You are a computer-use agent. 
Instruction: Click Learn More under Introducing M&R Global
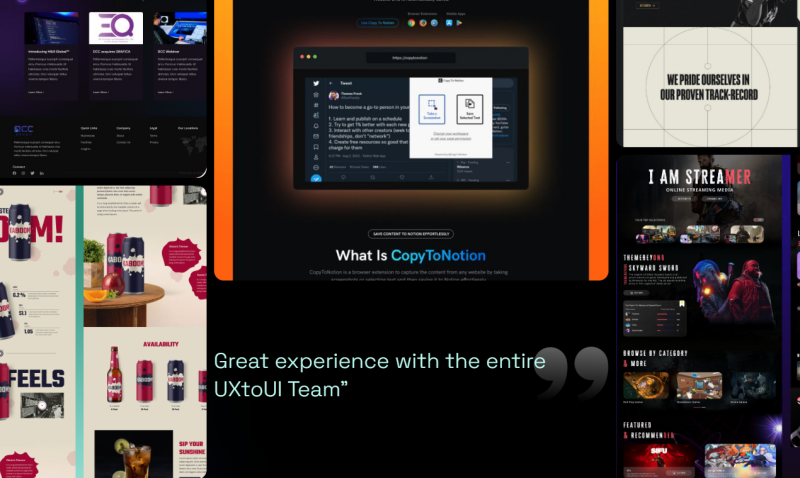pos(36,92)
